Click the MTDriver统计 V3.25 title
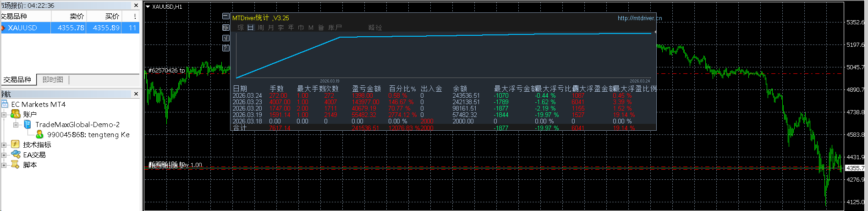Viewport: 868px width, 211px height. pos(261,18)
